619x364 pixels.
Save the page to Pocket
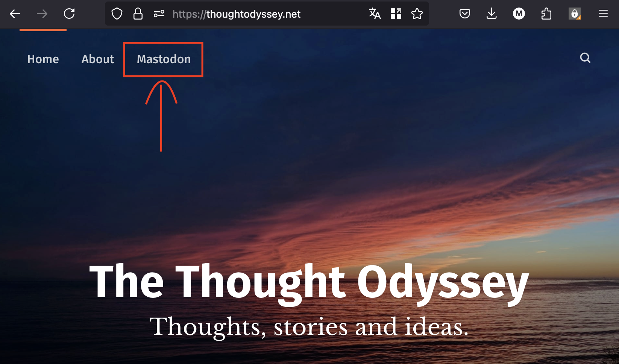coord(465,14)
